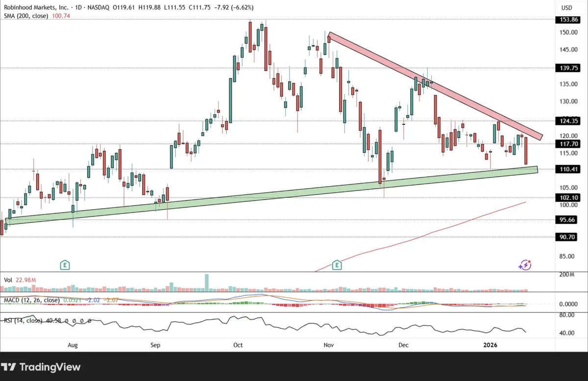Screen dimensions: 588x381
Task: Click the 2026 label on time axis
Action: click(490, 345)
